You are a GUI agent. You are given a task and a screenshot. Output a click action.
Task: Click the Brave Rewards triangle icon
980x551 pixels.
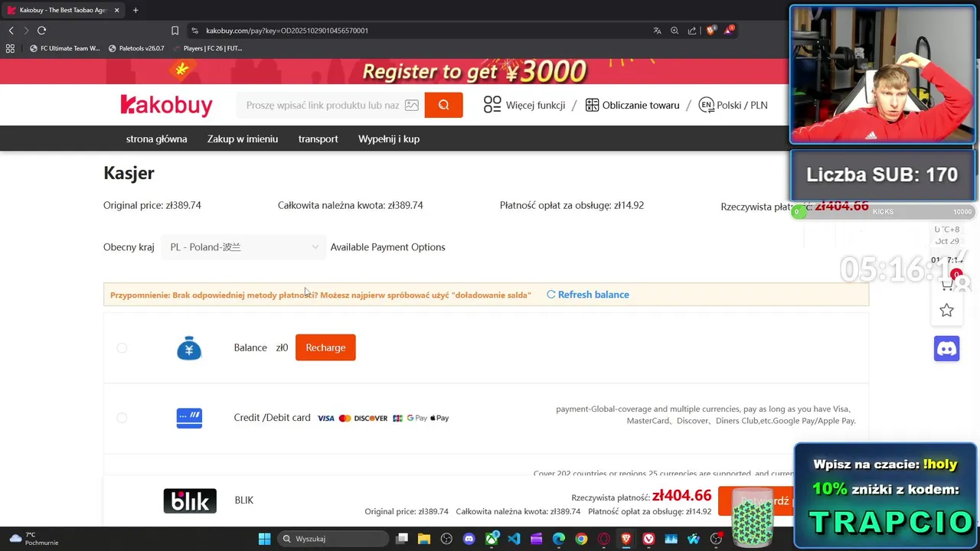728,31
